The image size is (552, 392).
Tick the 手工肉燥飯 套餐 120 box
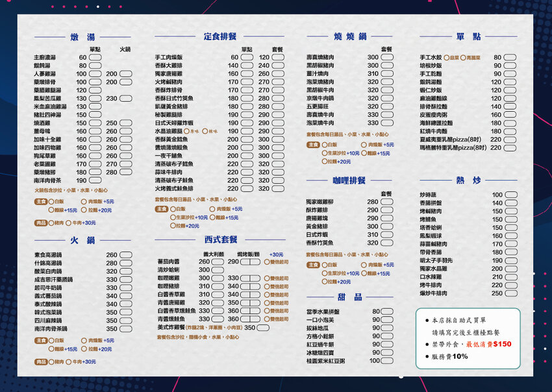point(277,58)
